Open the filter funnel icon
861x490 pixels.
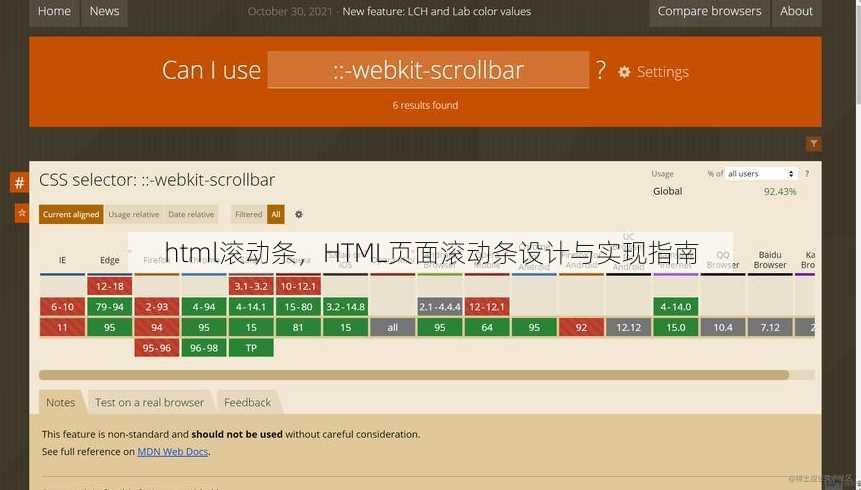(814, 143)
